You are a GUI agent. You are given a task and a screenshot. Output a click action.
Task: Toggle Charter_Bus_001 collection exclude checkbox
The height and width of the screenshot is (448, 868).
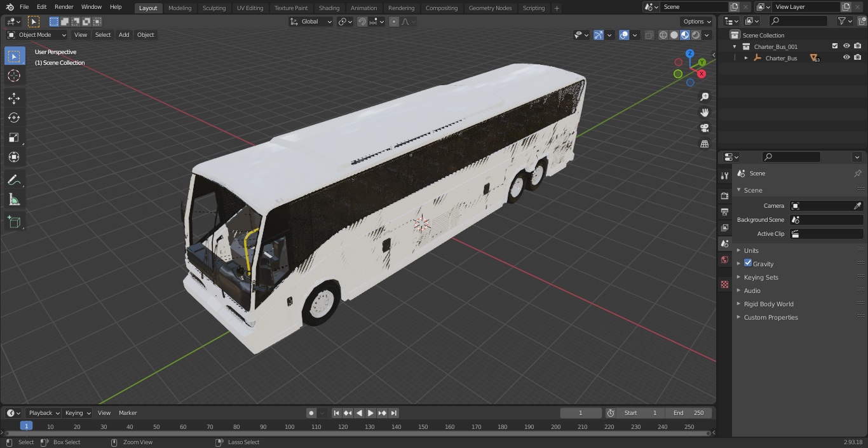pyautogui.click(x=835, y=46)
